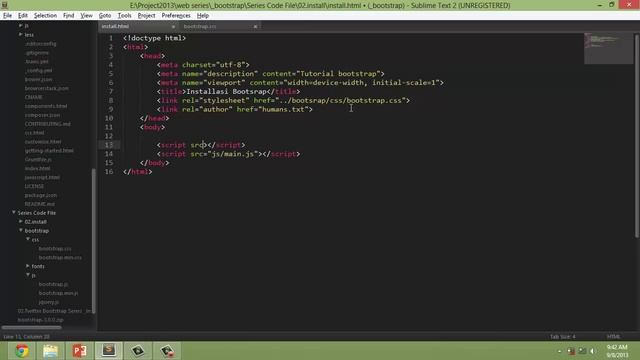Open bootstrap.min.js in the sidebar
This screenshot has height=360, width=640.
tap(58, 293)
